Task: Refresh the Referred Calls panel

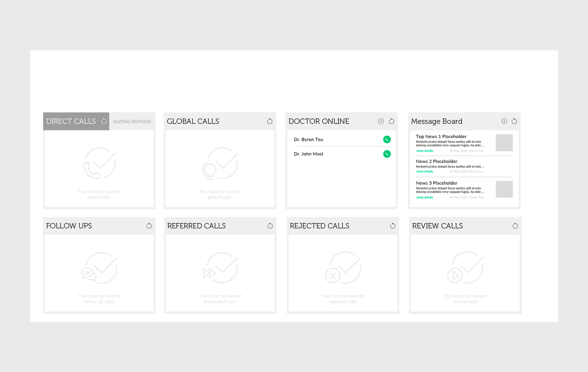Action: 270,226
